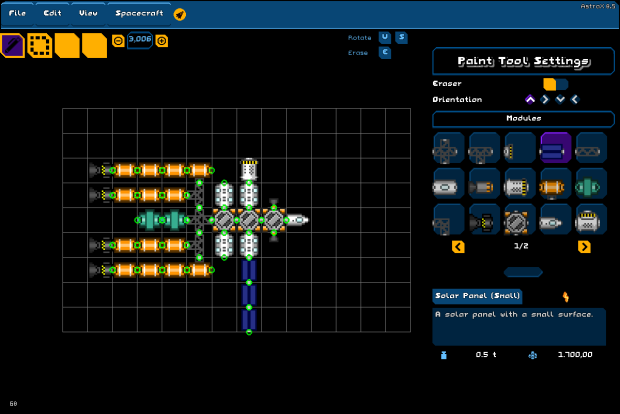This screenshot has height=414, width=620.
Task: Click the plus zoom-in button
Action: 162,41
